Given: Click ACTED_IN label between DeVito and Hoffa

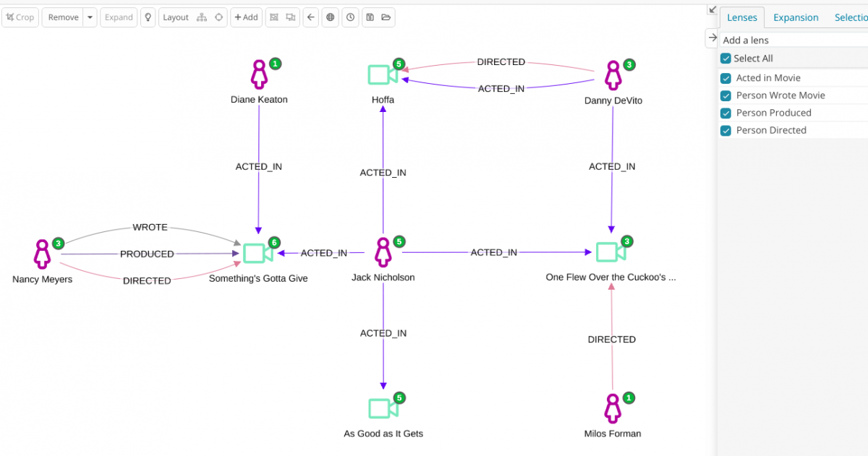Looking at the screenshot, I should (x=501, y=89).
